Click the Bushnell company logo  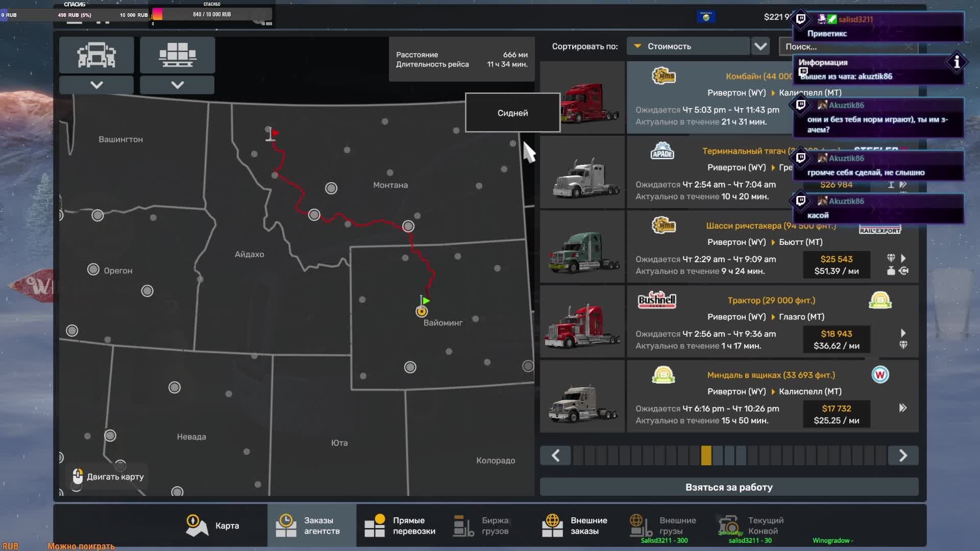click(x=657, y=300)
